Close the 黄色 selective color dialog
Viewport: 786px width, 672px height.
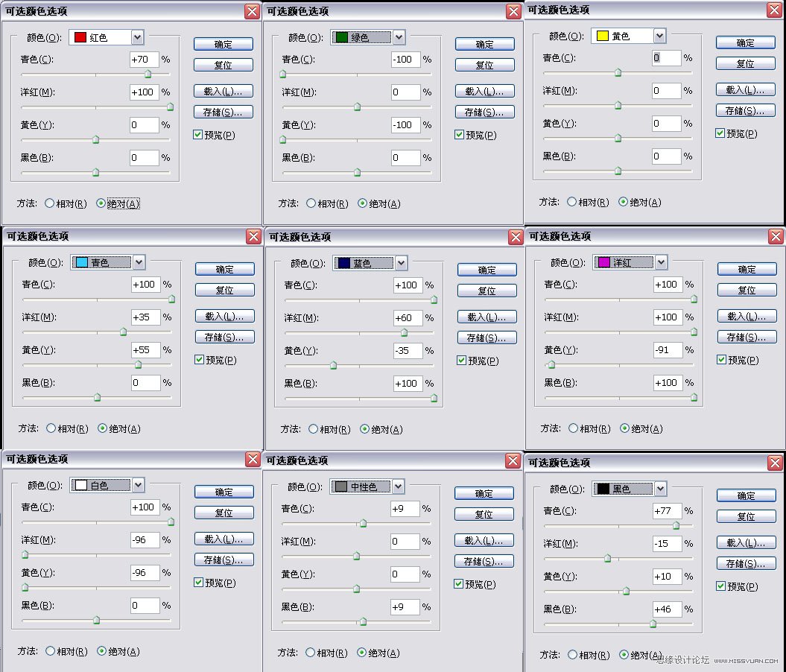click(x=775, y=10)
